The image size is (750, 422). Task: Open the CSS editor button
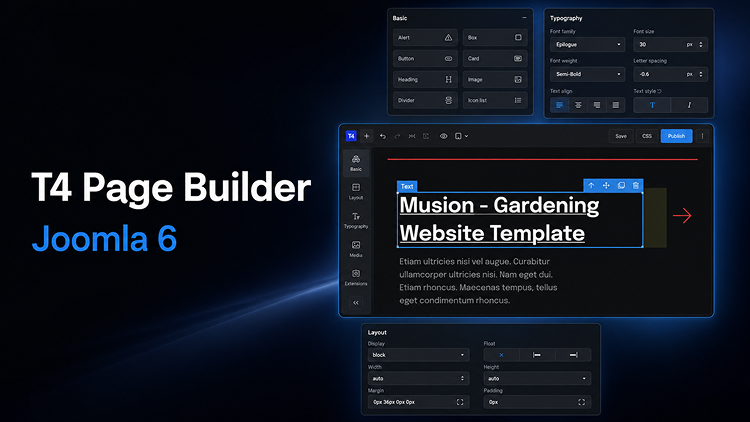tap(647, 136)
